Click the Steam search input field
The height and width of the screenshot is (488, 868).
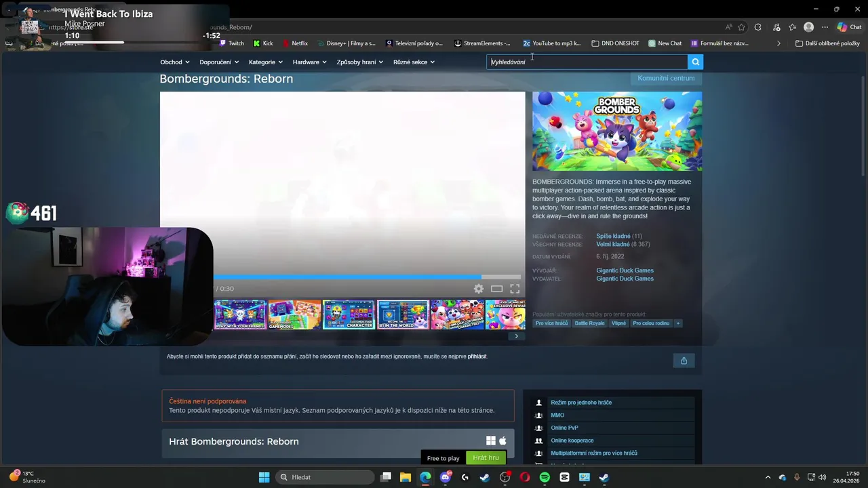(587, 62)
